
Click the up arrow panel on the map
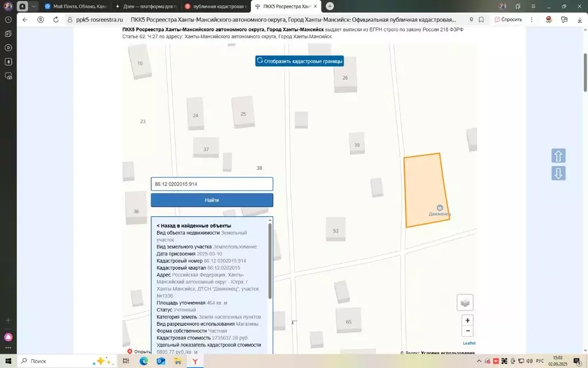pos(558,156)
